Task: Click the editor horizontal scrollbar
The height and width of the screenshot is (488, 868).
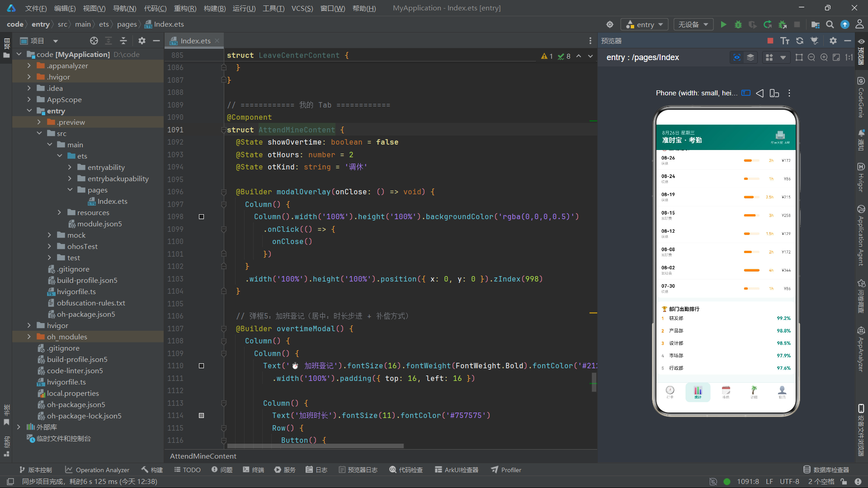Action: [315, 446]
